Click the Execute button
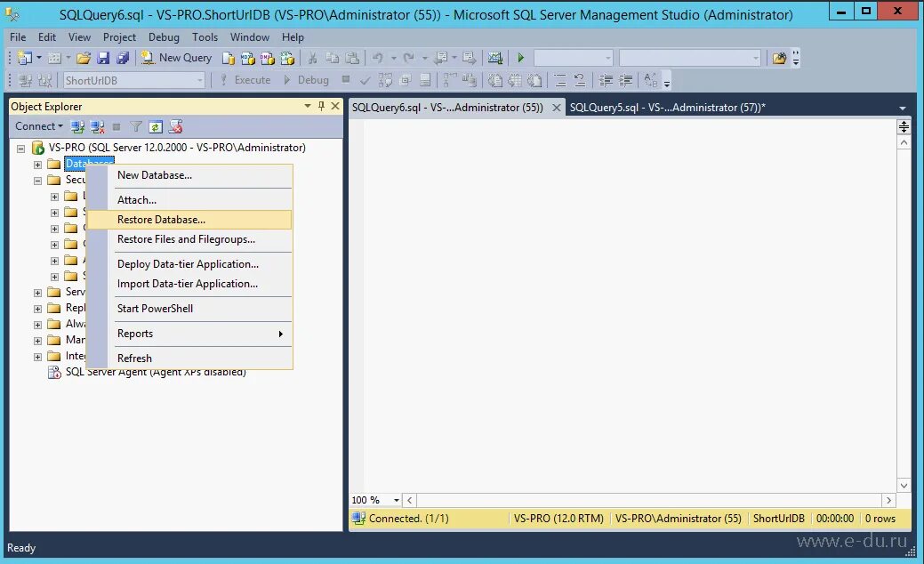The image size is (924, 564). [245, 80]
